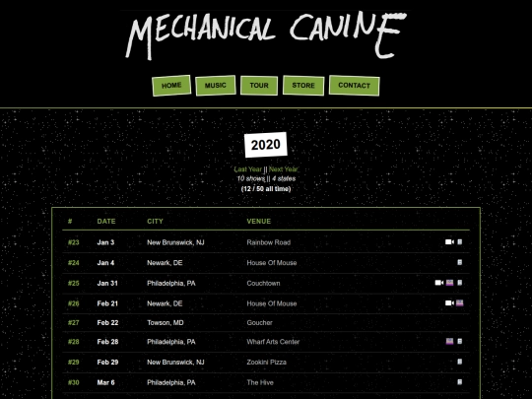The image size is (532, 399).
Task: Select The Hive venue text
Action: pos(260,382)
